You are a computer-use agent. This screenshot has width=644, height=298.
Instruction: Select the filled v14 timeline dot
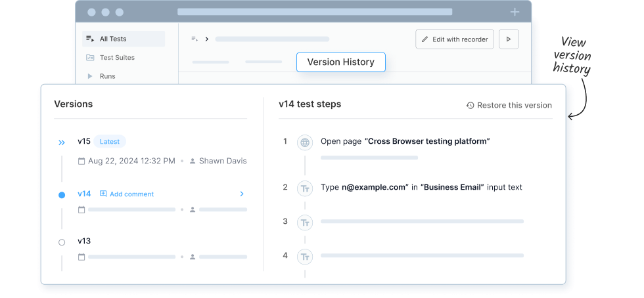62,195
